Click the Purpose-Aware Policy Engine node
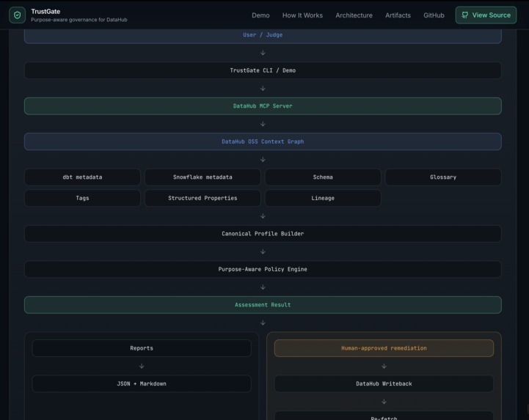This screenshot has width=529, height=420. [263, 269]
